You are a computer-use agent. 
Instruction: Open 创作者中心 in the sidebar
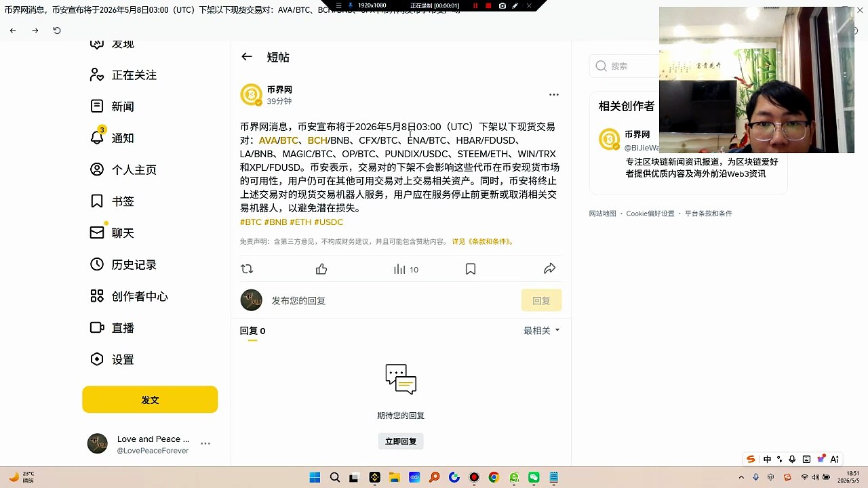[x=129, y=296]
